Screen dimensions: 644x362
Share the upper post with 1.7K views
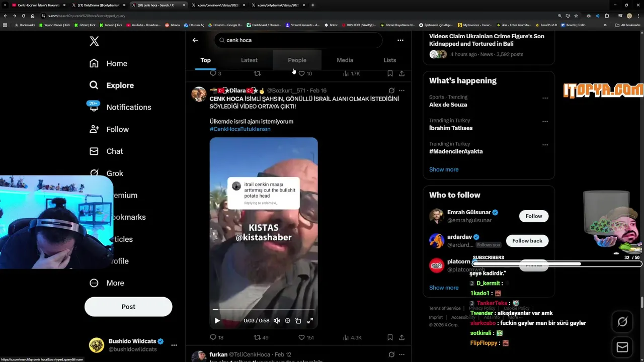(x=401, y=73)
